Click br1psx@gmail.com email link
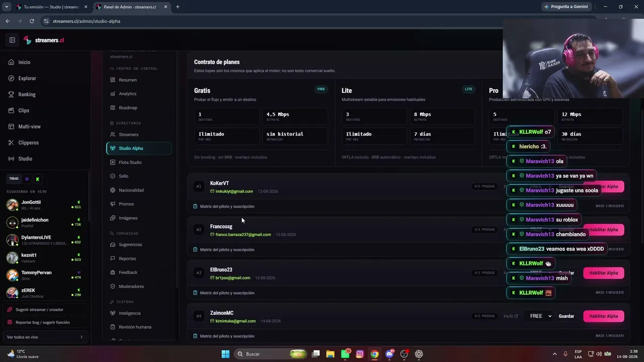This screenshot has height=362, width=644. [232, 278]
